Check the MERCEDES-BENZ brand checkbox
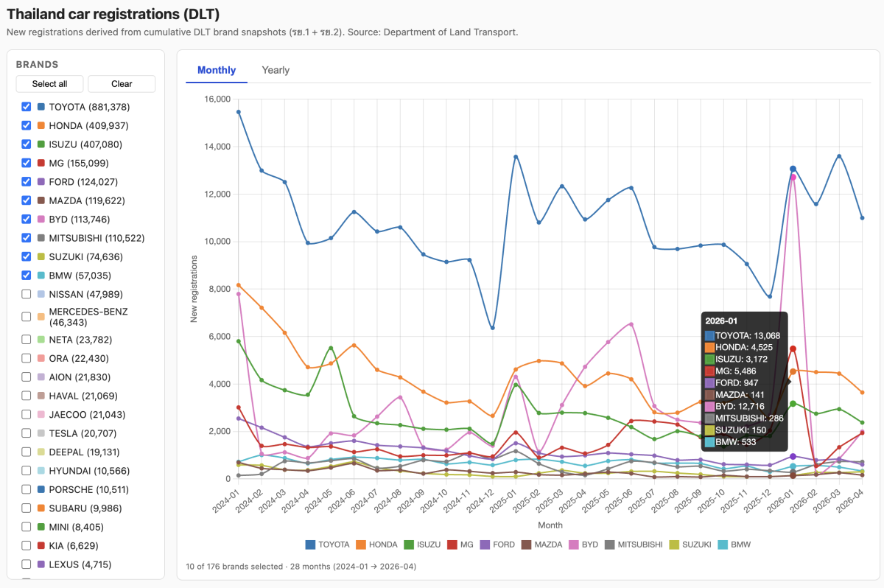This screenshot has height=588, width=884. pos(27,317)
